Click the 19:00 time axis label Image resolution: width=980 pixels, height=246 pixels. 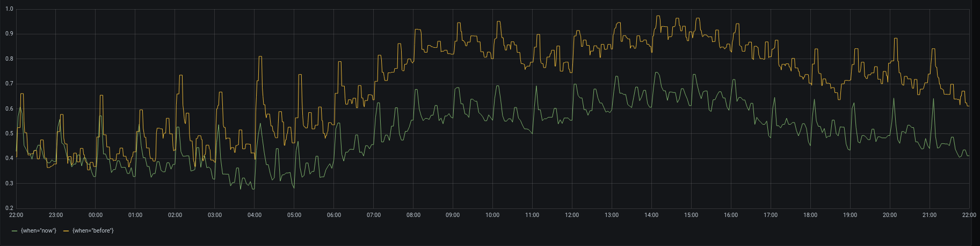click(x=850, y=215)
